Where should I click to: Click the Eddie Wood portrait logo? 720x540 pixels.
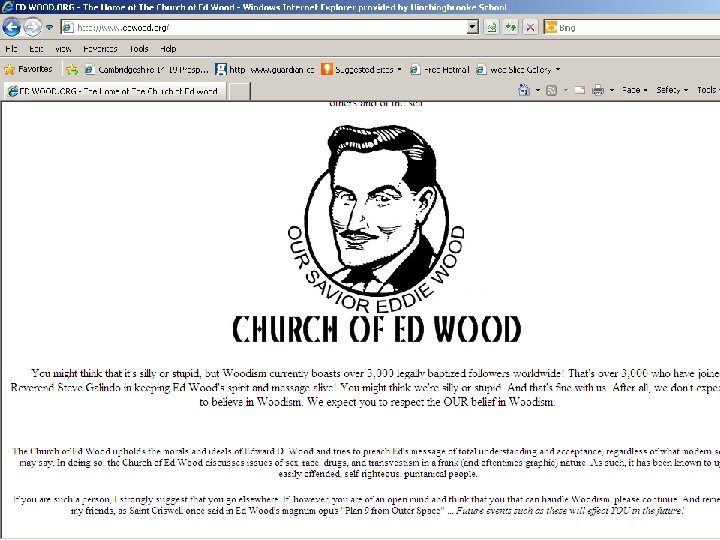click(376, 218)
